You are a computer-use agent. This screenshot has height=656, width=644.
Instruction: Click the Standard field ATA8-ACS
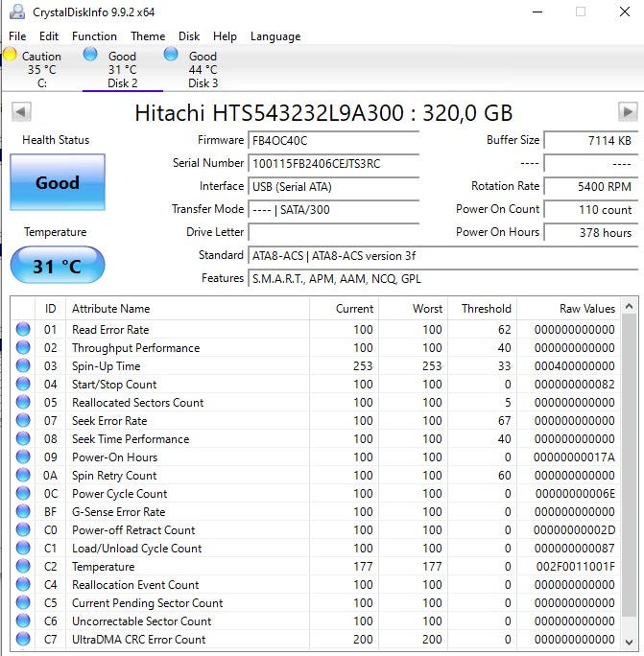pyautogui.click(x=443, y=256)
